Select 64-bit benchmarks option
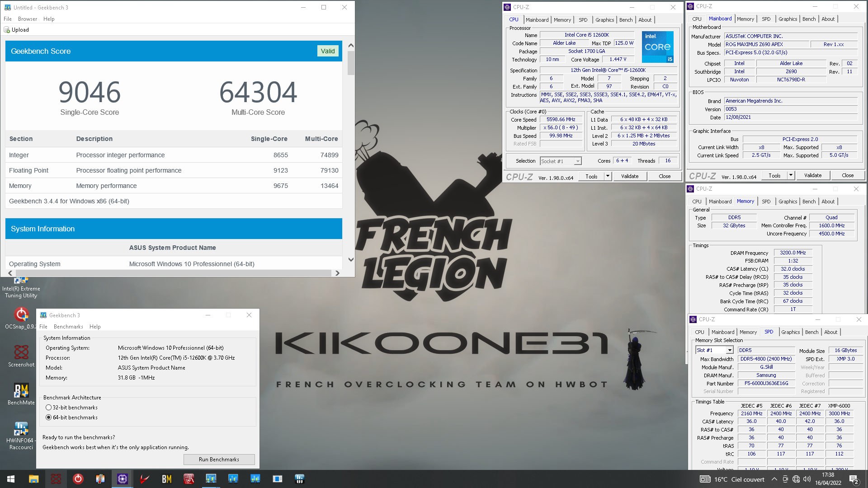The image size is (868, 488). [48, 418]
